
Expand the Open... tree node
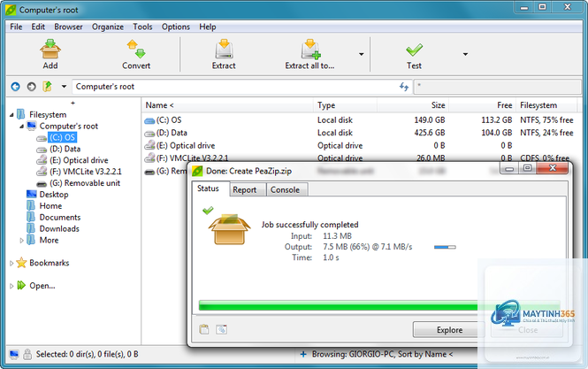(11, 286)
